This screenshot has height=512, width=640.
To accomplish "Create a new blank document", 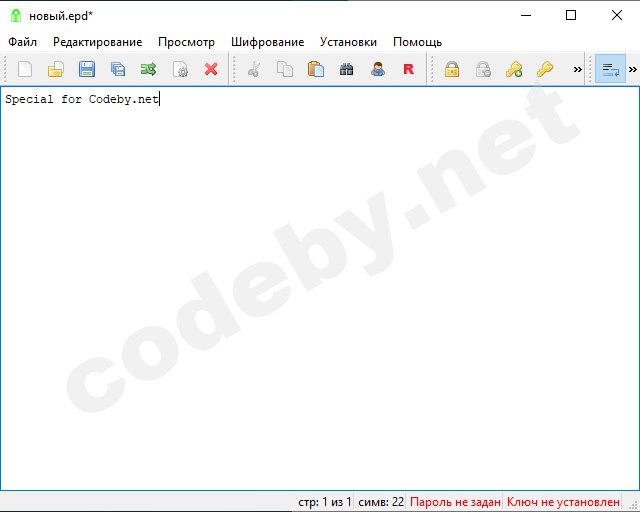I will (x=25, y=69).
